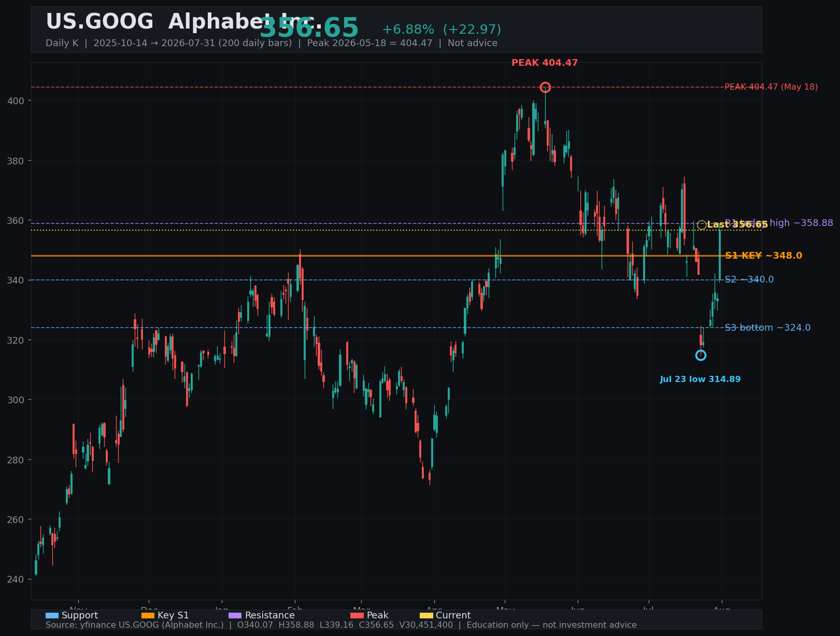The width and height of the screenshot is (840, 636).
Task: Select the red peak circle marker at 404.47
Action: click(x=545, y=87)
